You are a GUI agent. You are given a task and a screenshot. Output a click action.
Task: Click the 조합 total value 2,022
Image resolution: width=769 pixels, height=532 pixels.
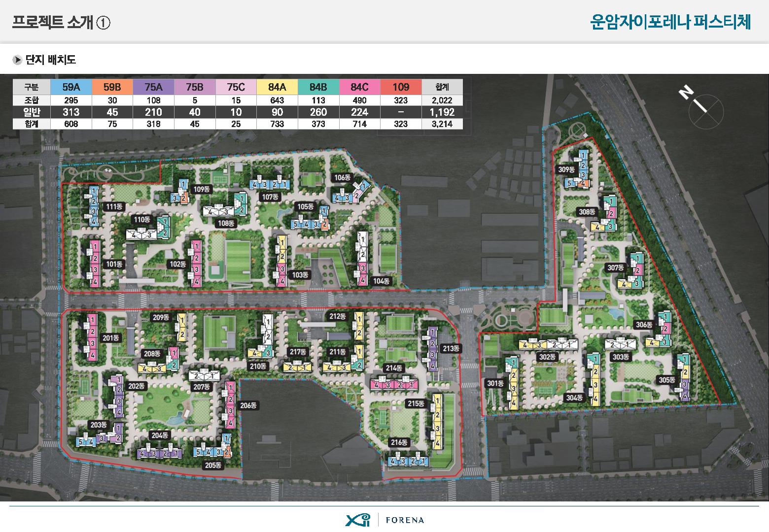(x=442, y=100)
